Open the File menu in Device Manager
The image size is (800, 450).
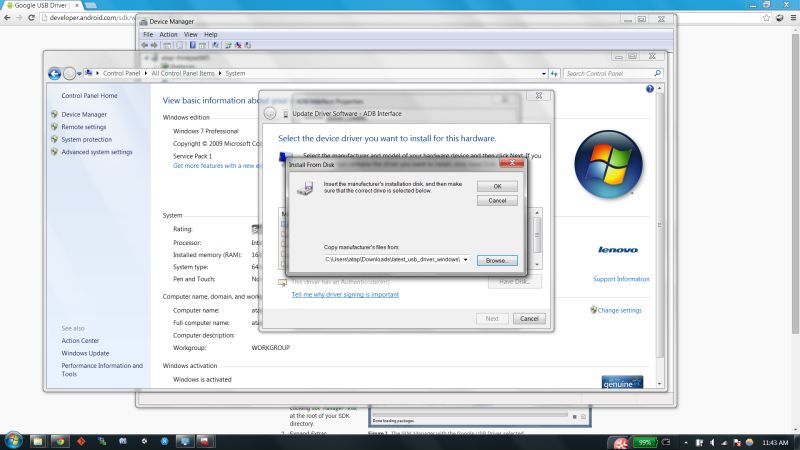point(148,34)
